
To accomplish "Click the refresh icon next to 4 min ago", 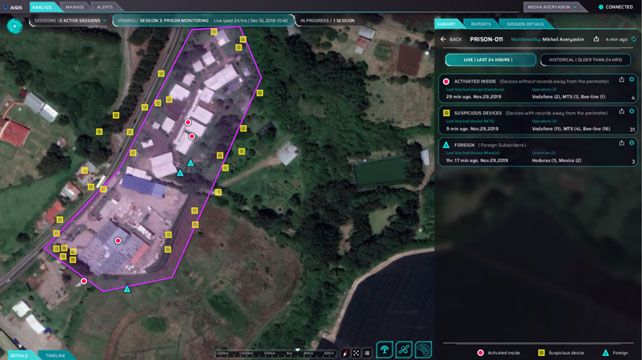I will point(633,39).
